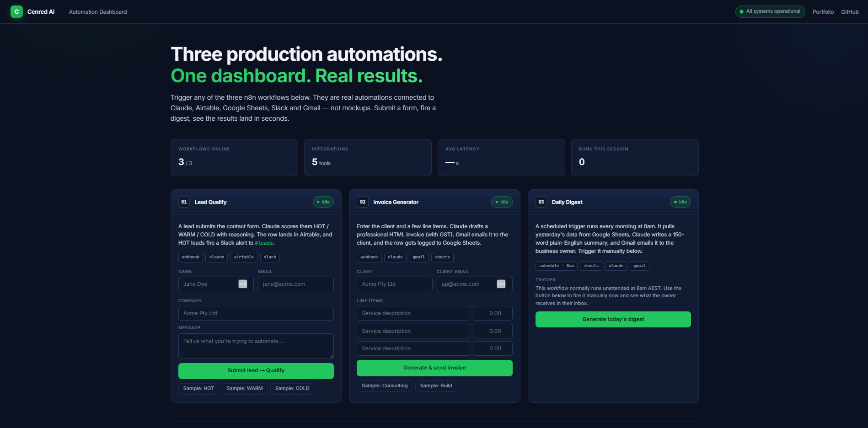Screen dimensions: 868x428
Task: Click the Cenred AI brand name
Action: [x=41, y=12]
